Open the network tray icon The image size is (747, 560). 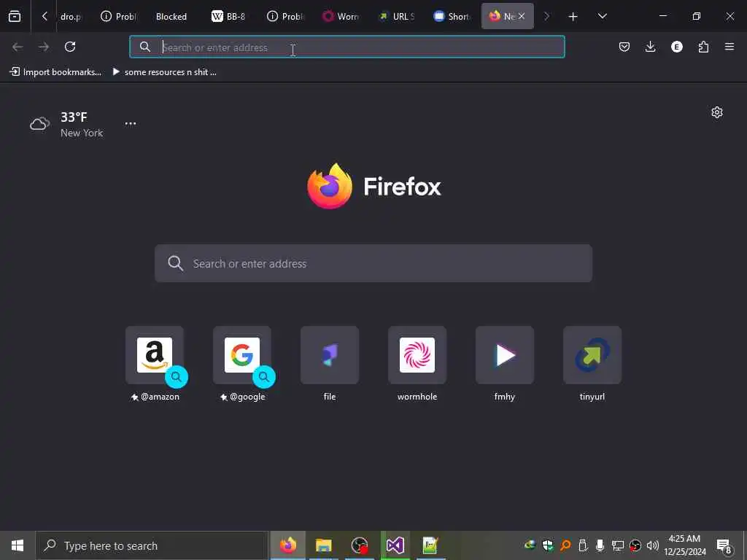[617, 545]
